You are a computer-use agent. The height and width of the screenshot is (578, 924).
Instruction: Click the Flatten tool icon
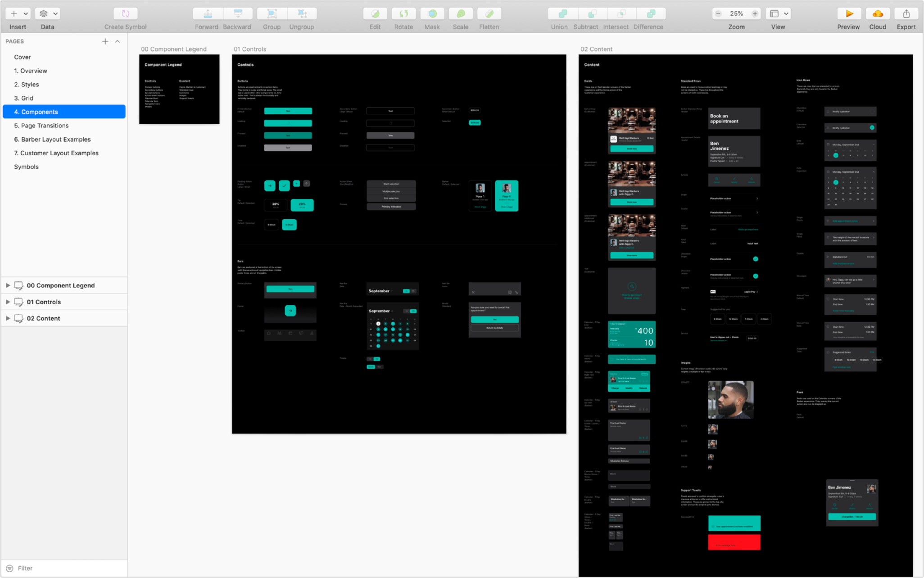pyautogui.click(x=489, y=14)
